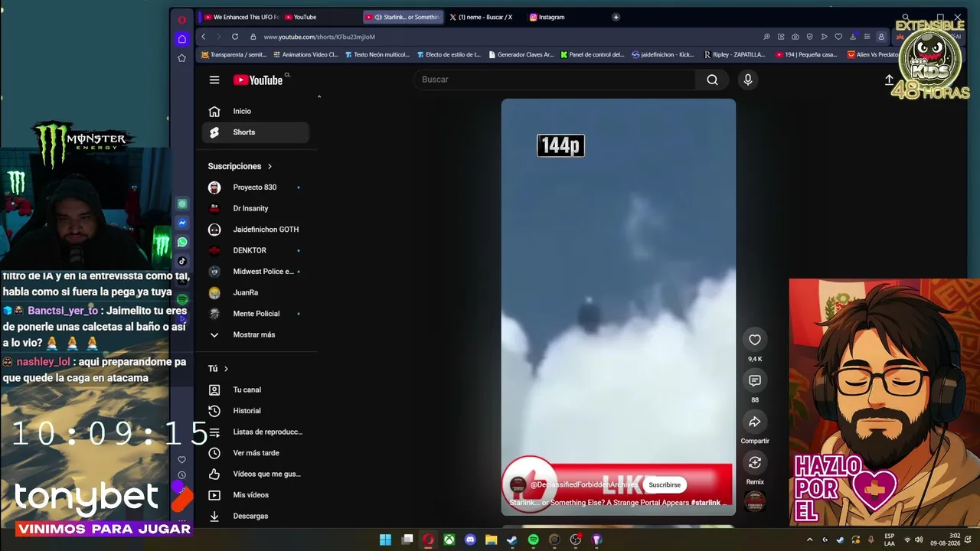Open Messenger in the Opera sidebar

point(182,223)
